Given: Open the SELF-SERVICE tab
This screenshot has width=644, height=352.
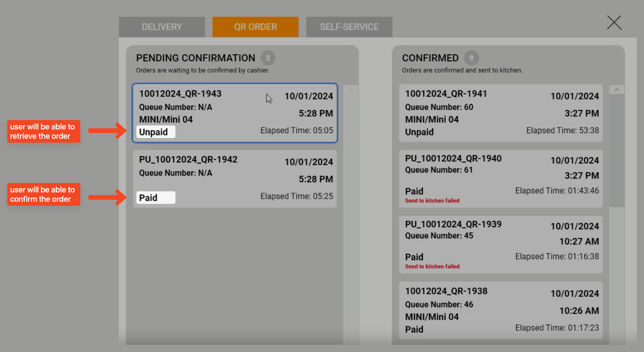Looking at the screenshot, I should [x=349, y=27].
